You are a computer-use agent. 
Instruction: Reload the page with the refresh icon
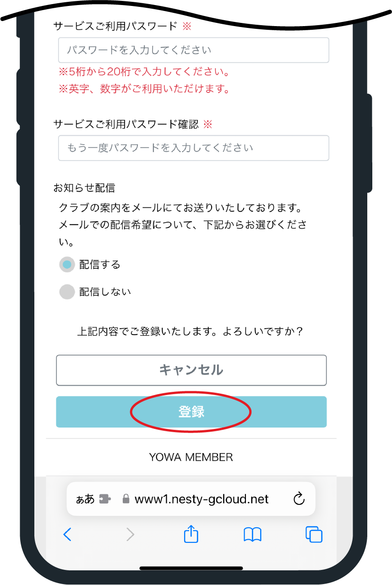tap(299, 498)
